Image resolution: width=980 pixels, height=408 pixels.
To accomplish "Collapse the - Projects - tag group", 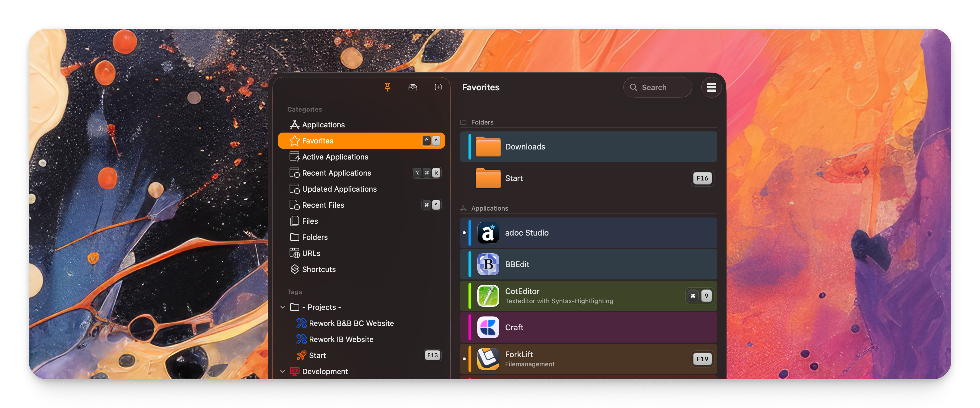I will [283, 307].
